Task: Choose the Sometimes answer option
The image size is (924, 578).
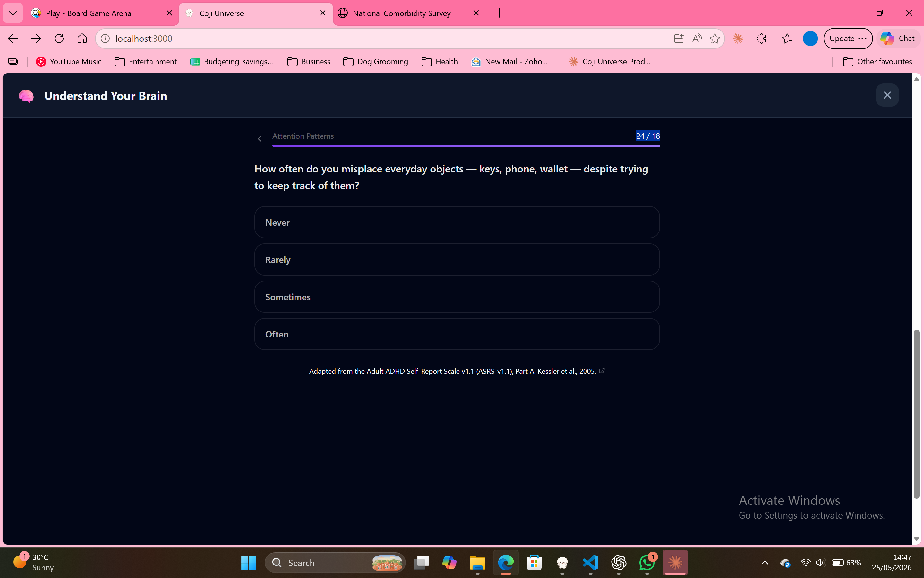Action: click(457, 297)
